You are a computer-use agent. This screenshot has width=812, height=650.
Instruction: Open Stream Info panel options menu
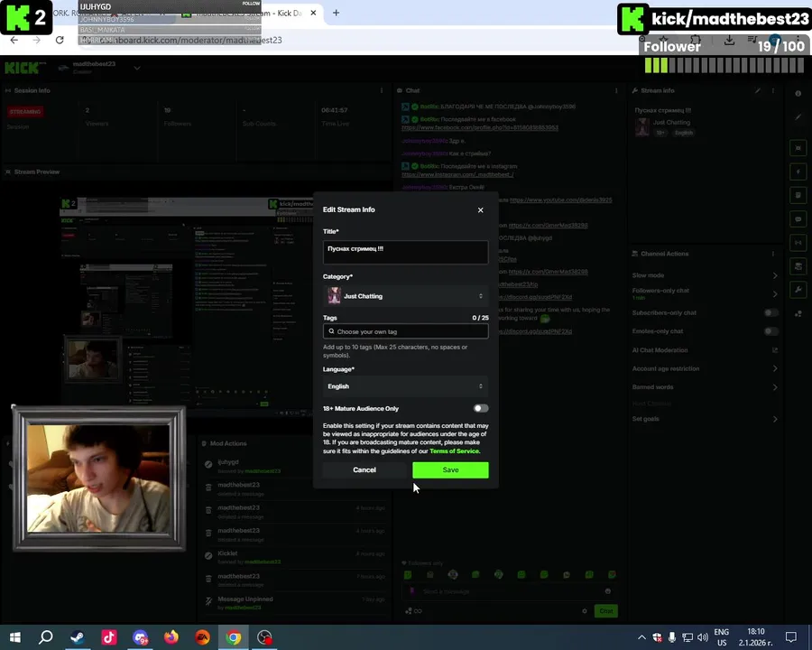[x=773, y=90]
